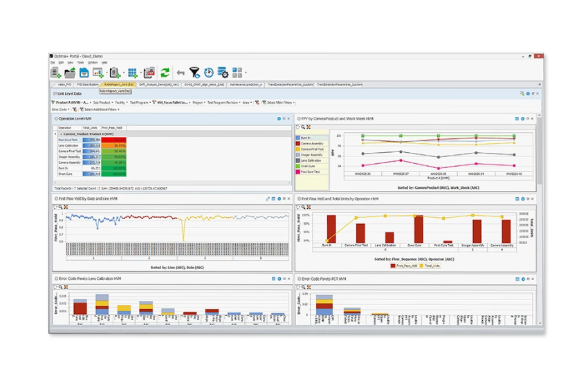This screenshot has width=588, height=370.
Task: Click the blue grid with plus icon
Action: (132, 73)
